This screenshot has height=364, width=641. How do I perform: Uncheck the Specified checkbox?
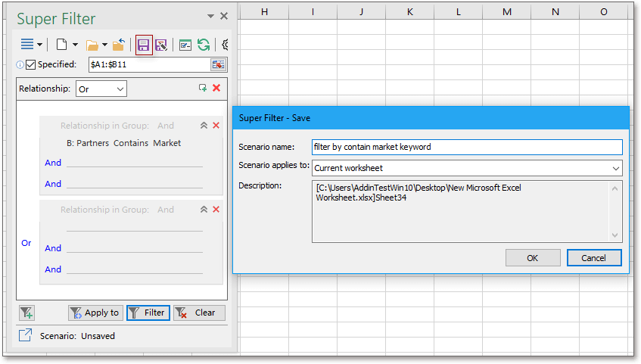pyautogui.click(x=31, y=65)
